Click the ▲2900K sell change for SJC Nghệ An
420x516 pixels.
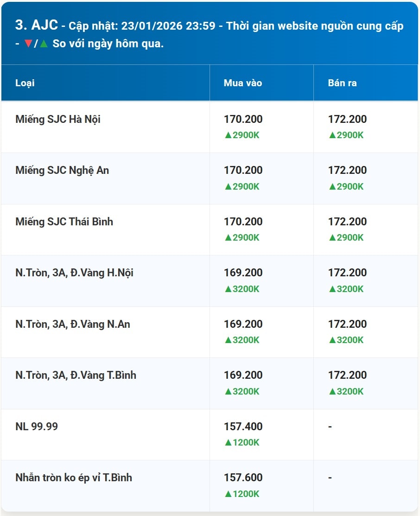point(346,186)
